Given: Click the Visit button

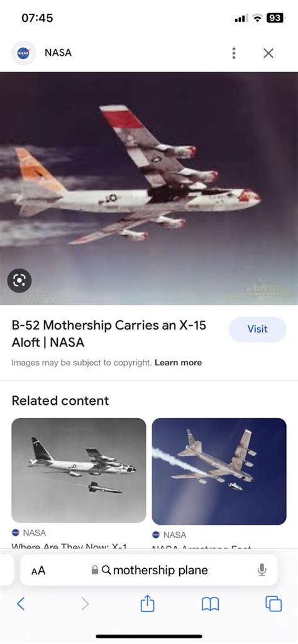Looking at the screenshot, I should (257, 329).
